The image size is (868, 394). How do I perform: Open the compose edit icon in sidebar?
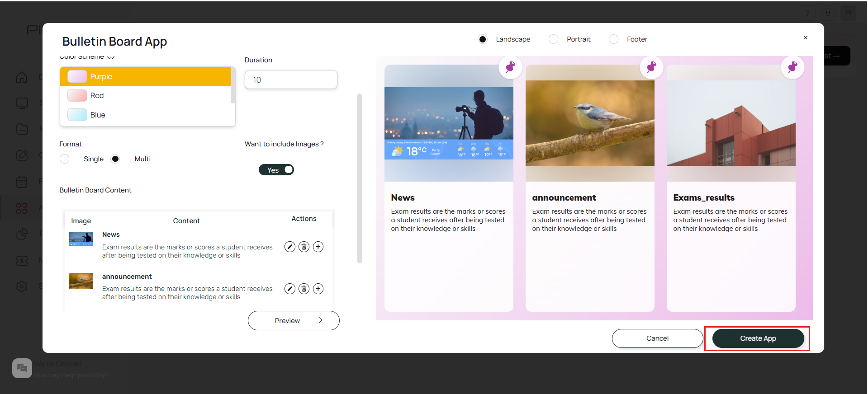click(x=22, y=155)
